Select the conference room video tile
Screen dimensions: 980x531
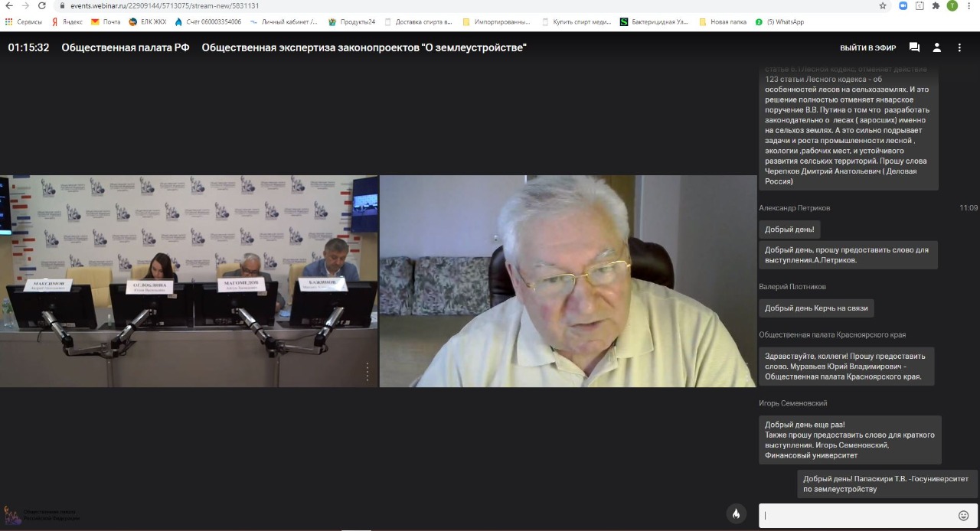pyautogui.click(x=188, y=281)
